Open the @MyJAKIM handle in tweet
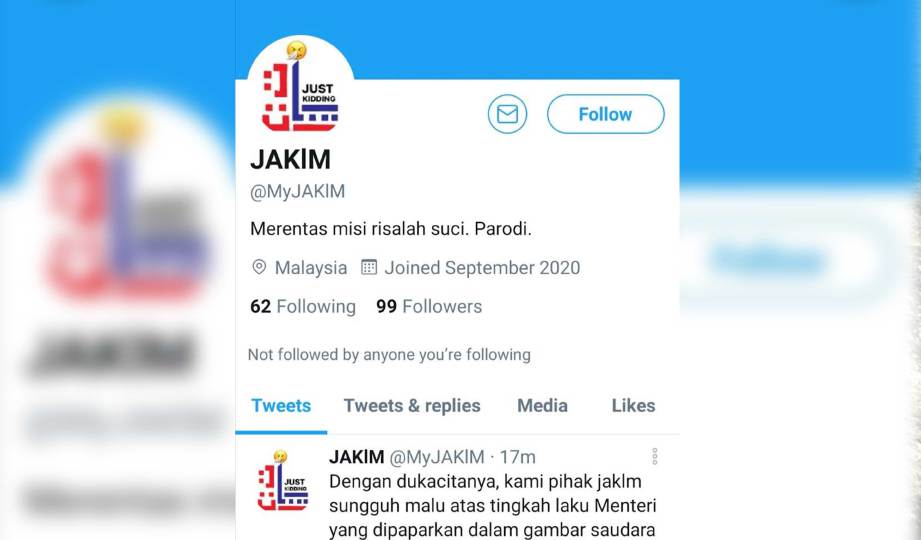 437,457
